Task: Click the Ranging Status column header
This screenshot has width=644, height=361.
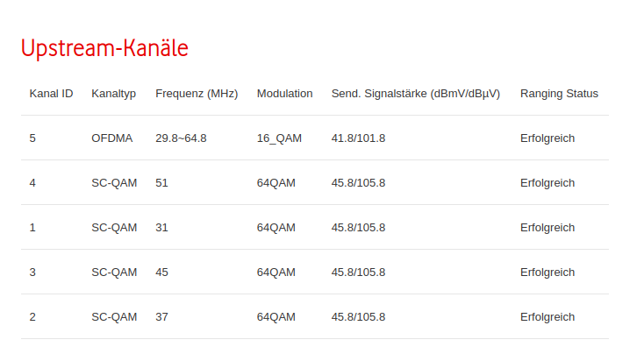Action: coord(559,94)
